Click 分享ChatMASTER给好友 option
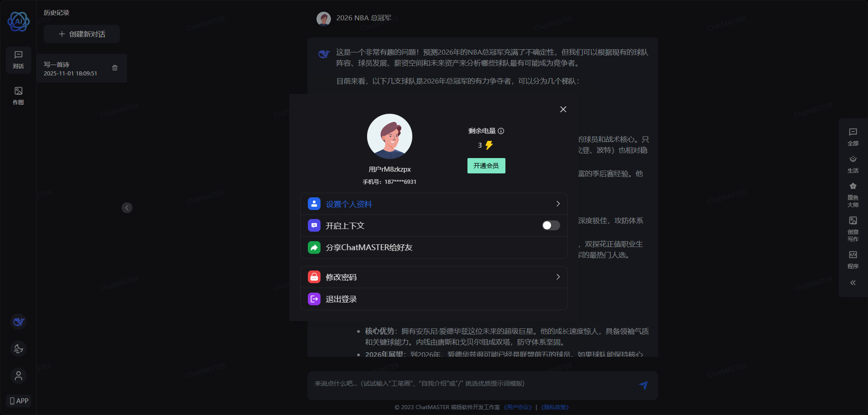Screen dimensions: 868x415 pos(369,247)
